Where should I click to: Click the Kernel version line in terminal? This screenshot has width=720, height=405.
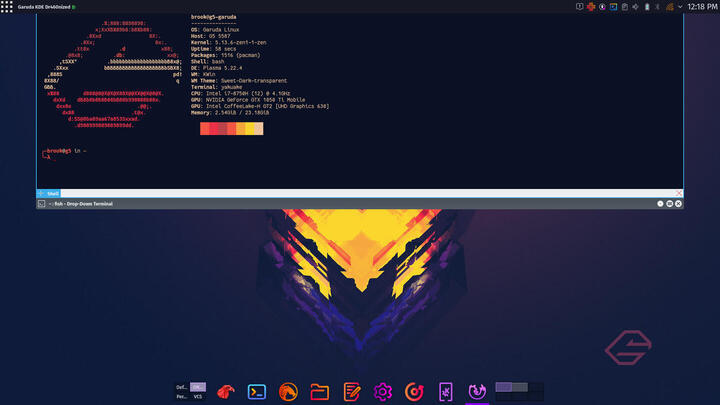click(x=229, y=42)
